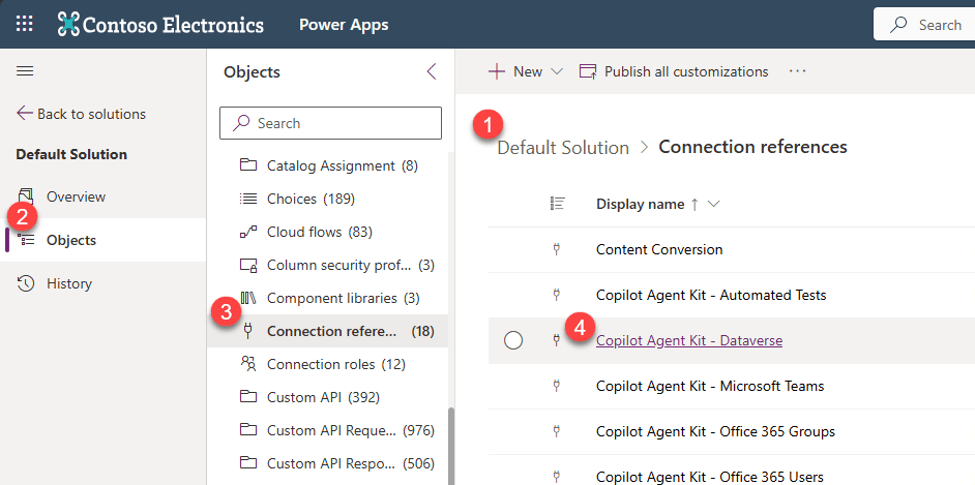Select Copilot Agent Kit - Microsoft Teams text

tap(709, 386)
